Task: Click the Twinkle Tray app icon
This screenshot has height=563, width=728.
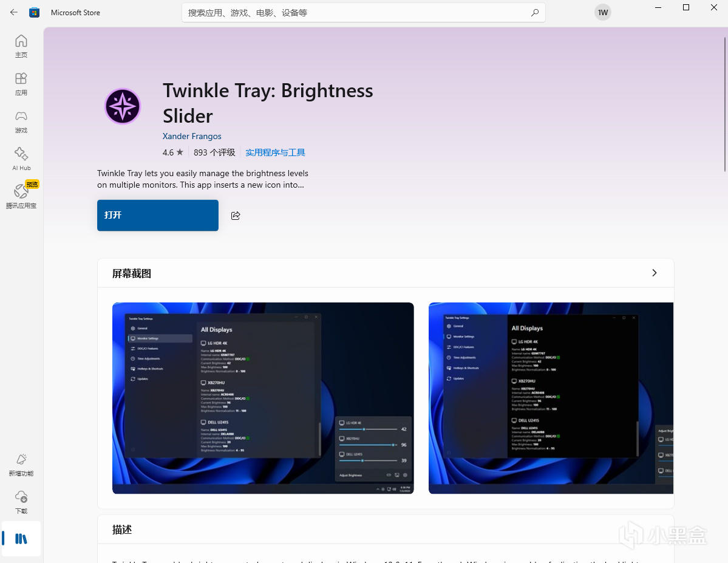Action: 123,106
